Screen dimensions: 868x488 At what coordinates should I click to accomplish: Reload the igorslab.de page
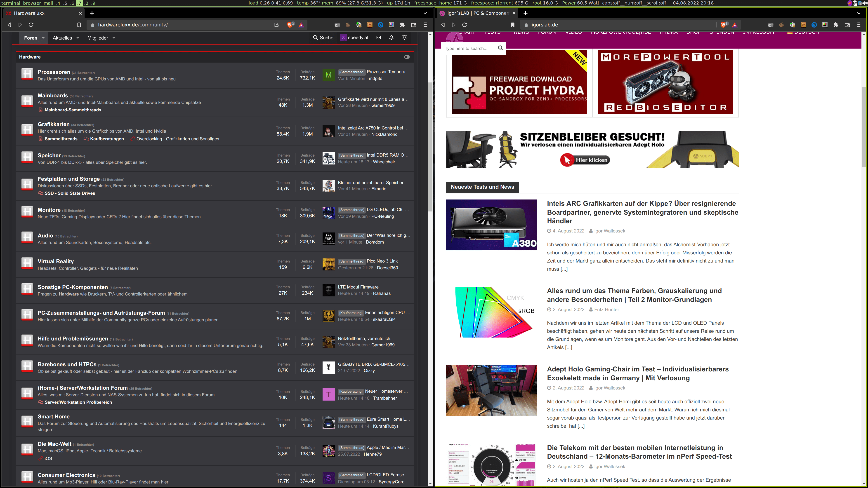(x=465, y=25)
